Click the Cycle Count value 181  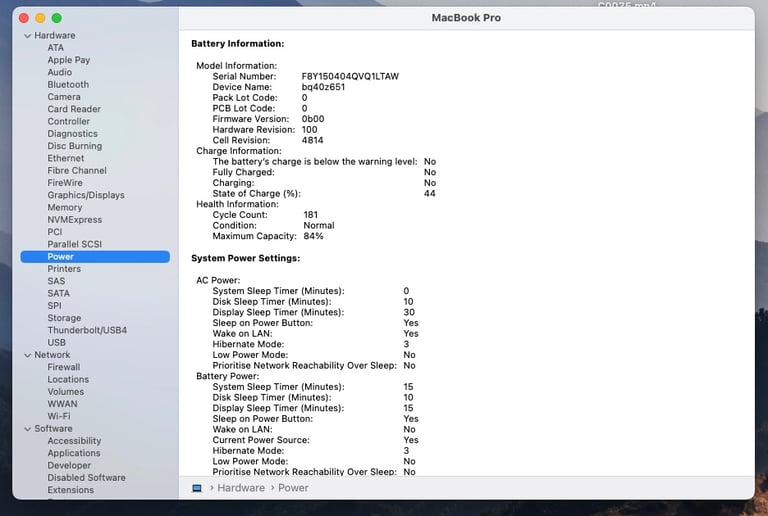point(311,215)
